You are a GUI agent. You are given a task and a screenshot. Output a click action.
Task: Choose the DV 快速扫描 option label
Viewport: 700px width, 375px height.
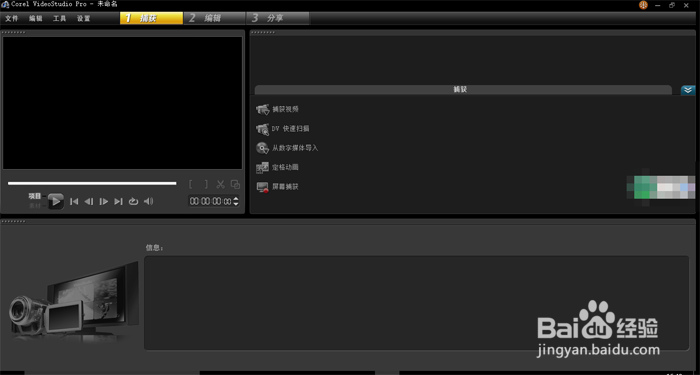290,129
